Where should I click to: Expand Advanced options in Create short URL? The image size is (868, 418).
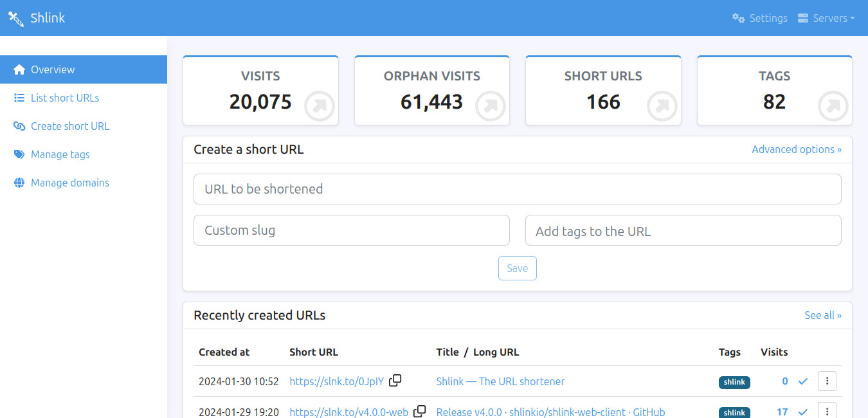tap(797, 149)
